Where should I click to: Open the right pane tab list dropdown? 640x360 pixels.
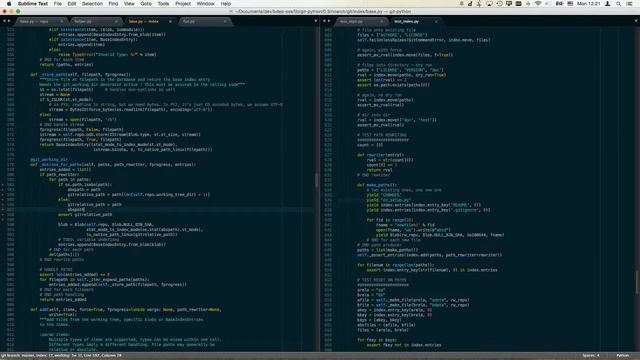(636, 21)
